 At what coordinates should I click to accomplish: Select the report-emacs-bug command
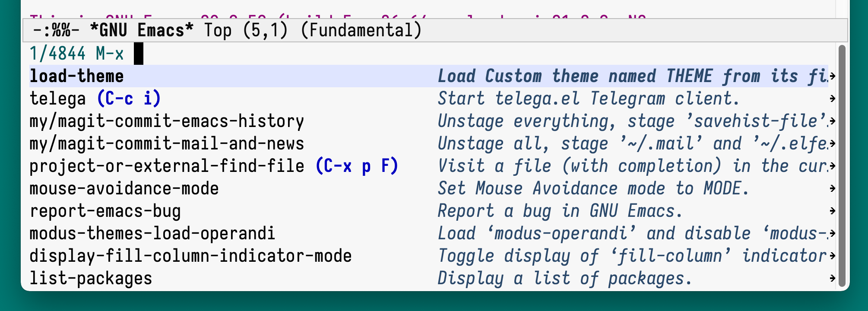[106, 210]
